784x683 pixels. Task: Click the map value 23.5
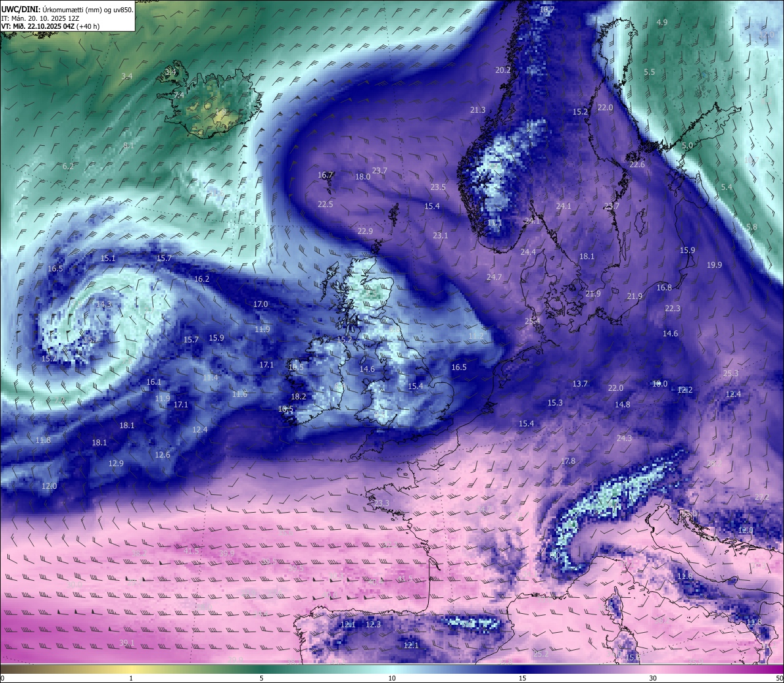tap(438, 187)
